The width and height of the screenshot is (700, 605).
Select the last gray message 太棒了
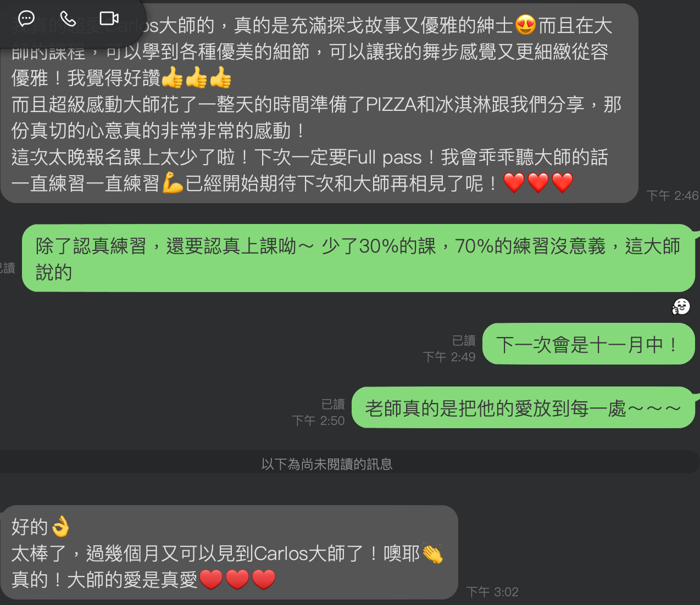point(229,552)
